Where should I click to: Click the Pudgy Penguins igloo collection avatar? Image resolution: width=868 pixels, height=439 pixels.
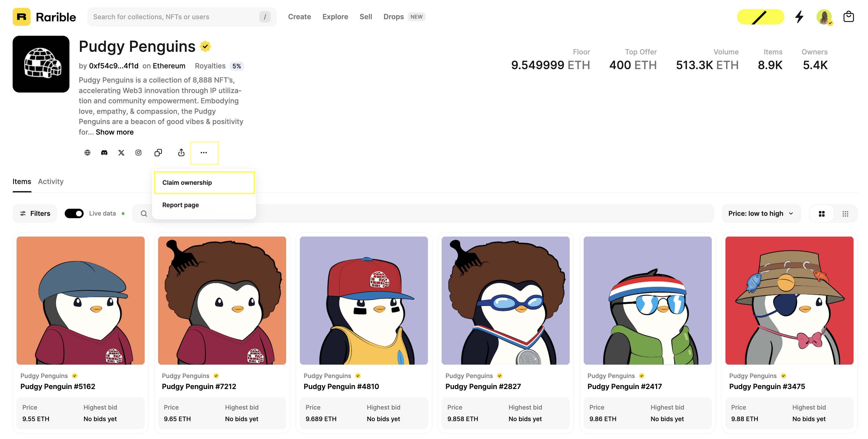pyautogui.click(x=41, y=64)
